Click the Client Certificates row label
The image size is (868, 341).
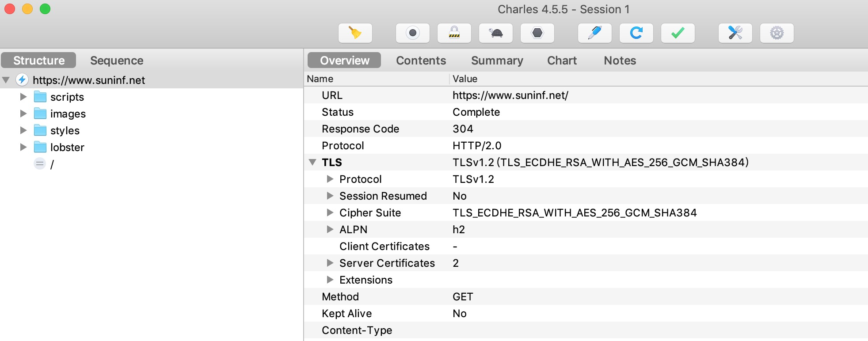pos(385,246)
